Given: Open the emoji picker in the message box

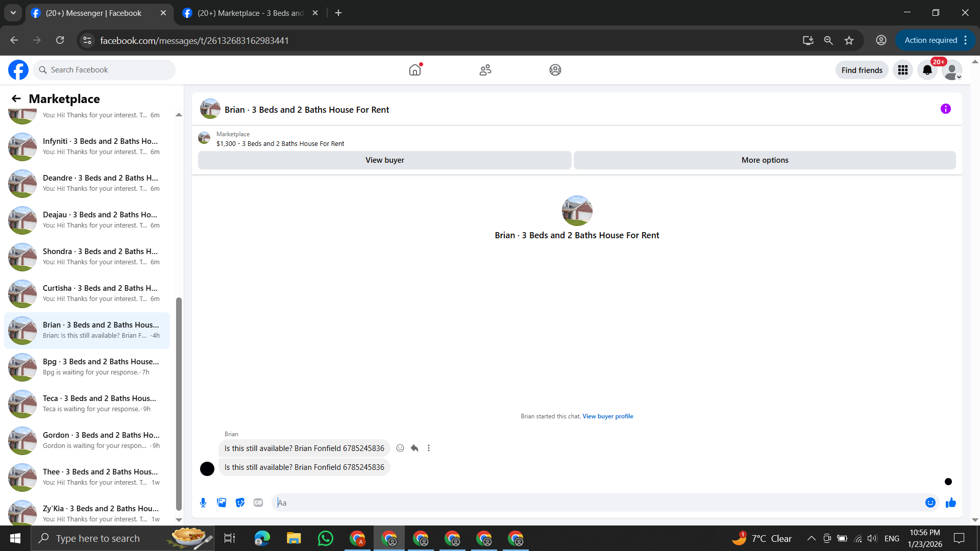Looking at the screenshot, I should tap(930, 503).
